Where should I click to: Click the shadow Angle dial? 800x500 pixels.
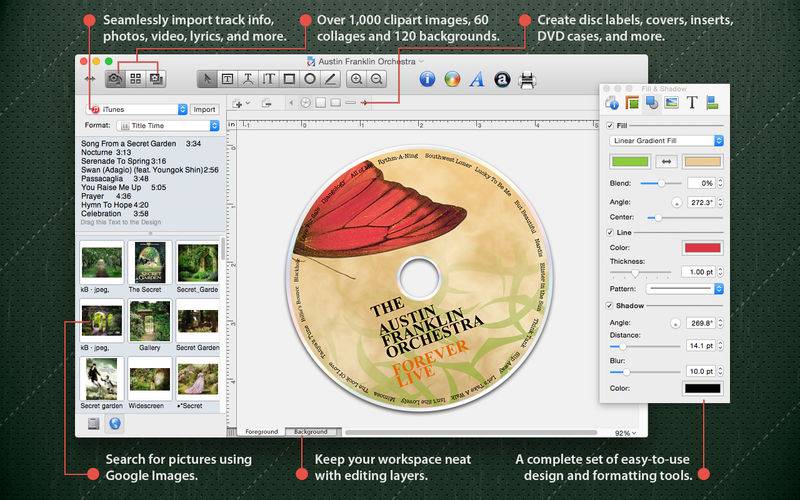tap(676, 323)
